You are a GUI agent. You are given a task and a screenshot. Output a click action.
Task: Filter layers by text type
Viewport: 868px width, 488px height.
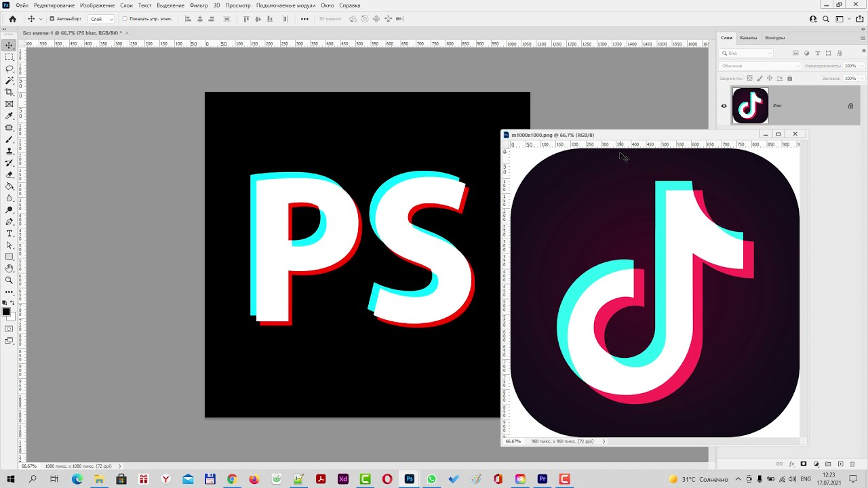coord(817,53)
